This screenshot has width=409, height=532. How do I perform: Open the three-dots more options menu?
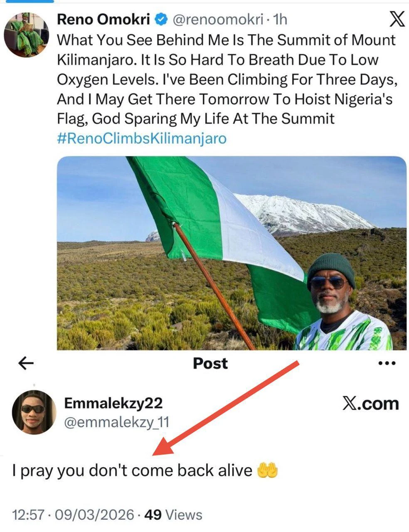coord(387,364)
